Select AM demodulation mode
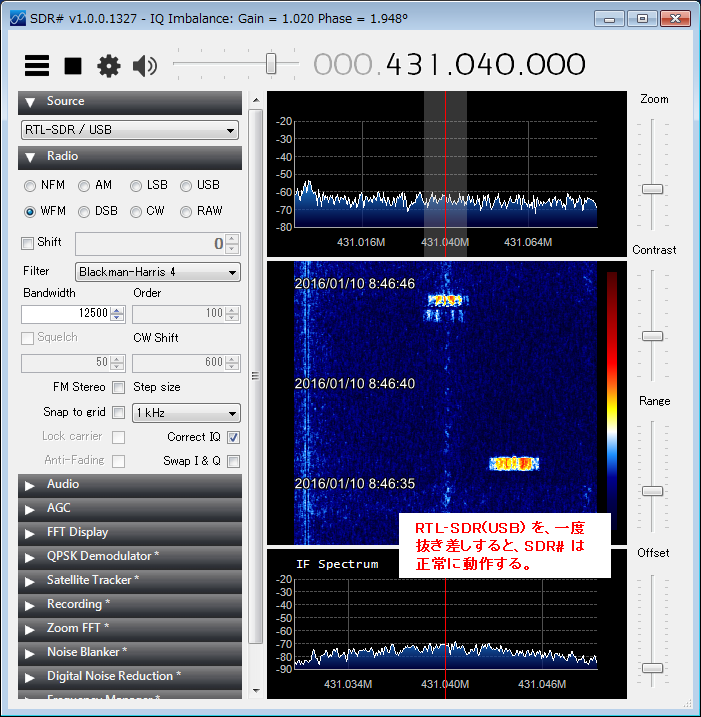This screenshot has height=717, width=701. click(x=84, y=186)
